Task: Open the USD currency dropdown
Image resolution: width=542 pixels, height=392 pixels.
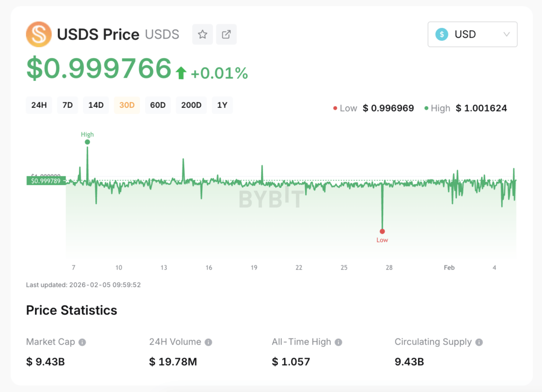Action: [x=472, y=34]
